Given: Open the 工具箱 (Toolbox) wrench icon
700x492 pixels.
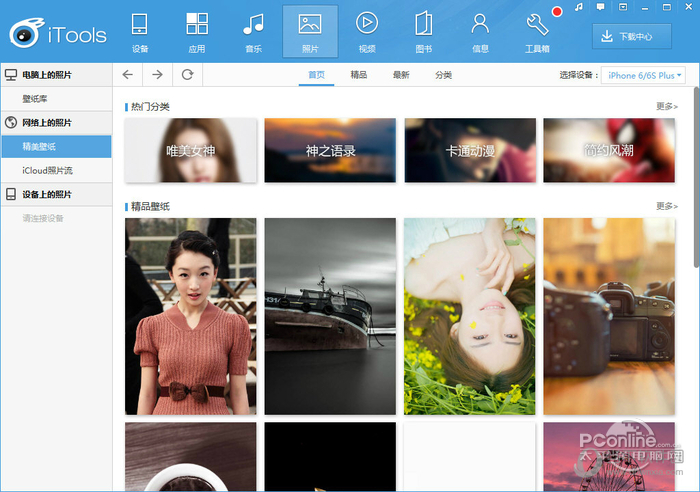Looking at the screenshot, I should tap(537, 29).
